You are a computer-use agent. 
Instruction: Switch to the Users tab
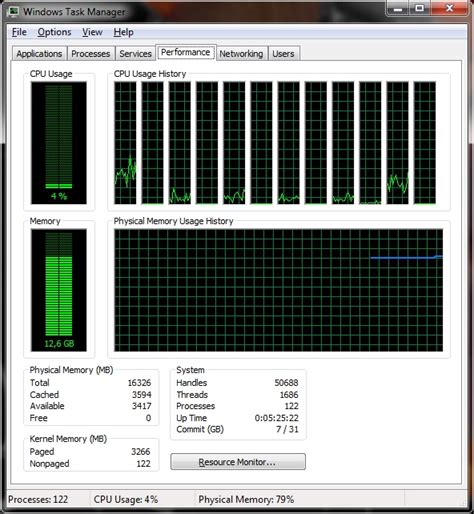[283, 54]
